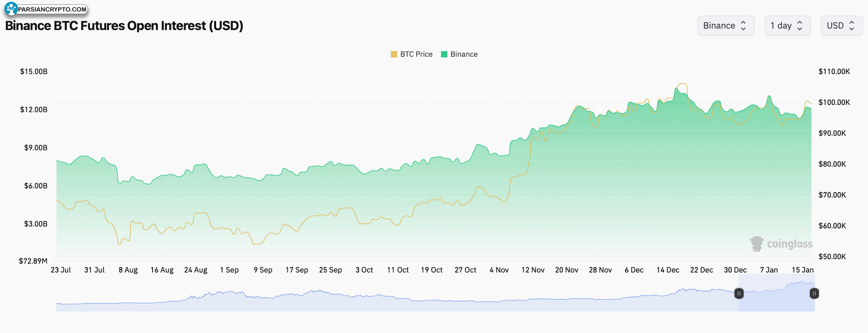Click the 31 Jul date label
This screenshot has width=868, height=333.
tap(94, 270)
